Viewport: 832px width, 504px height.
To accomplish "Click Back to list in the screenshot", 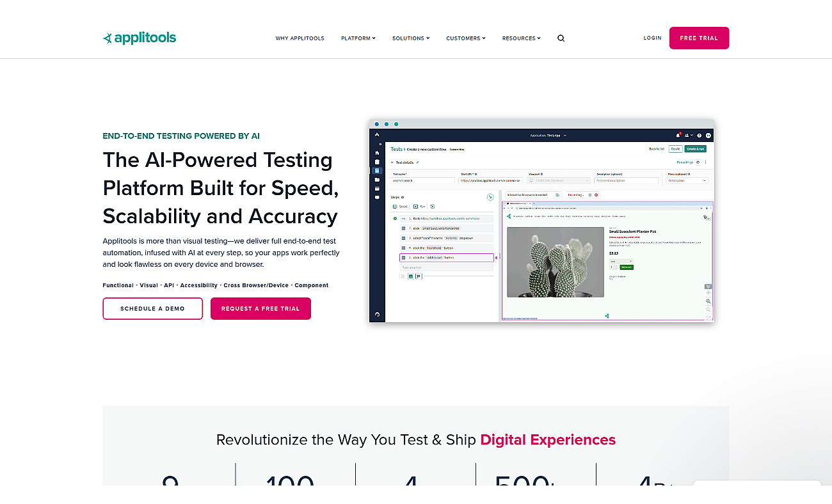I will (x=657, y=149).
